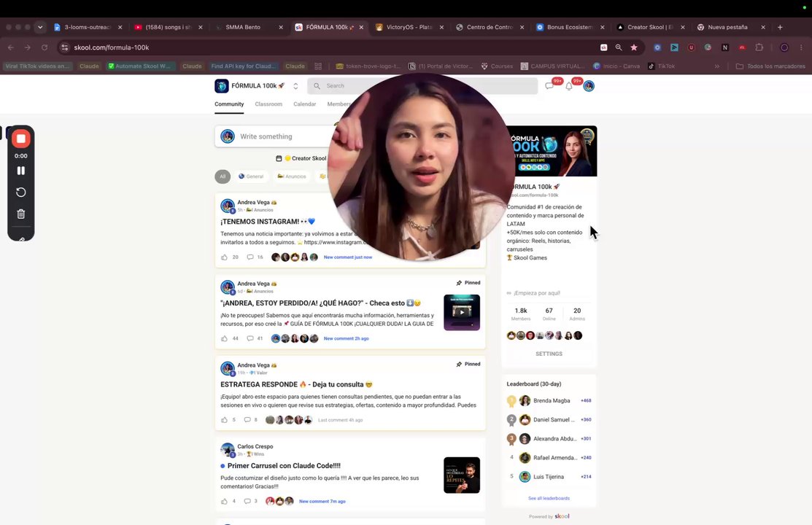Open the ESTRATEGA RESPONDE post
The width and height of the screenshot is (812, 525).
296,385
